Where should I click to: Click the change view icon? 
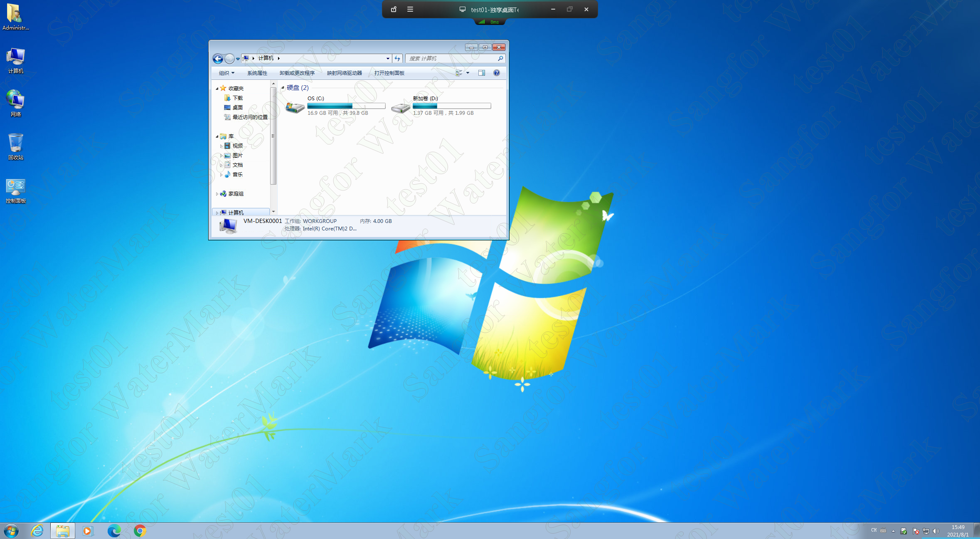tap(459, 73)
